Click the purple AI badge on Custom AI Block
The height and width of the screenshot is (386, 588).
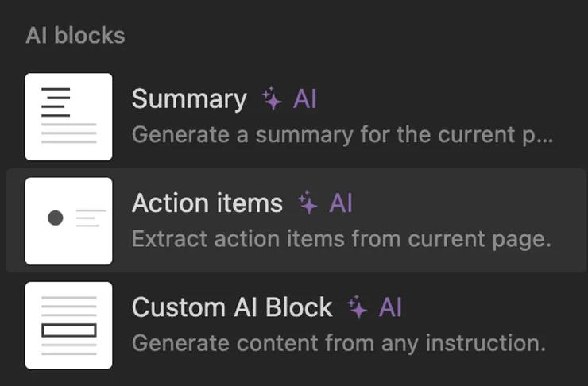point(390,308)
